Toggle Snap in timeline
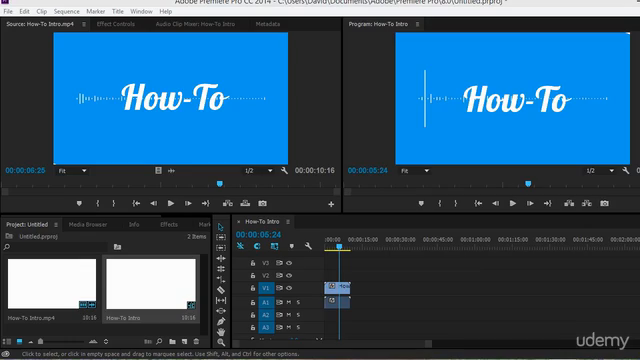The height and width of the screenshot is (360, 640). [x=257, y=246]
